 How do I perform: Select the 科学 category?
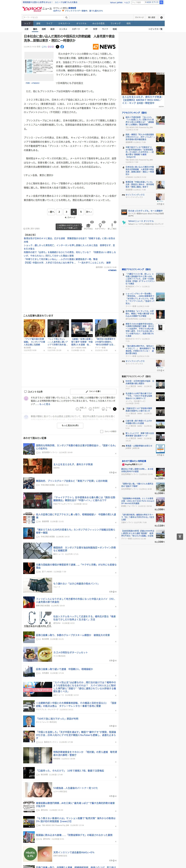pyautogui.click(x=95, y=29)
